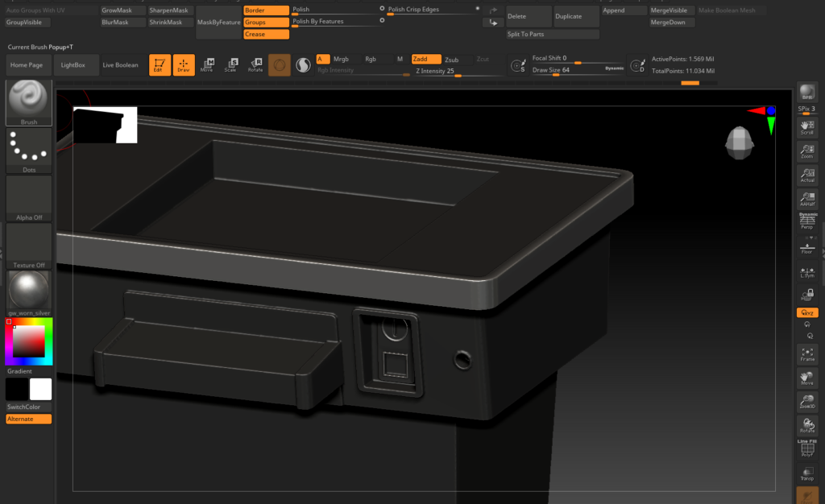Click the Zoom3D icon

click(x=807, y=402)
